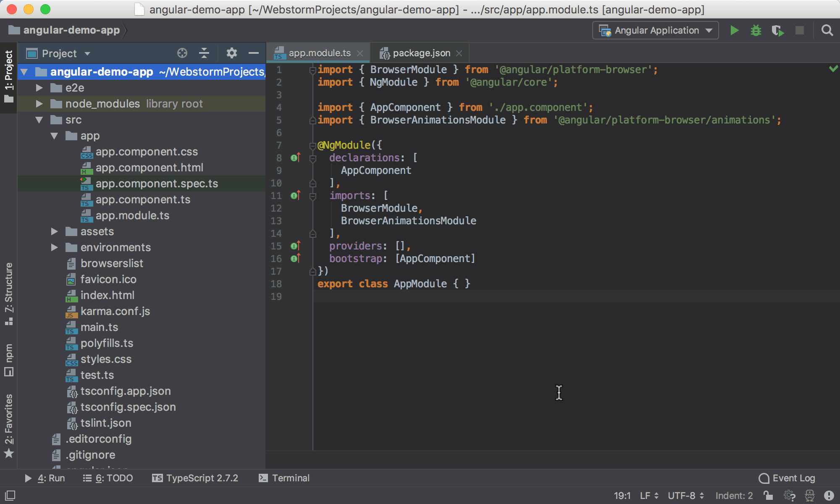This screenshot has height=504, width=840.
Task: Open the 6: TODO tool window
Action: [108, 478]
